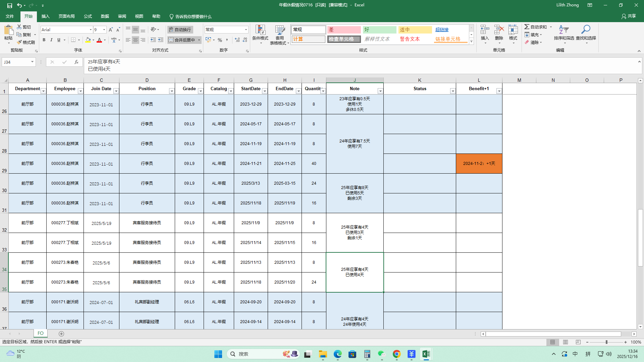
Task: Expand the Arial font name dropdown
Action: [91, 30]
